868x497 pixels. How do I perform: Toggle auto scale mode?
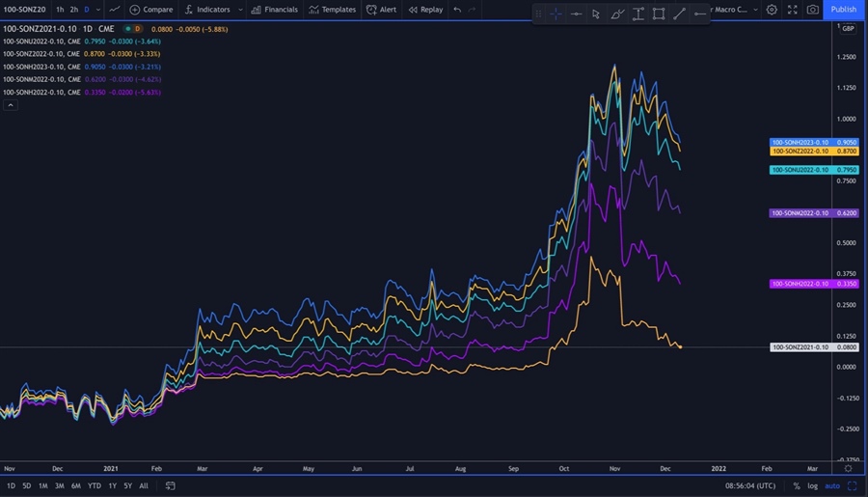pos(833,485)
